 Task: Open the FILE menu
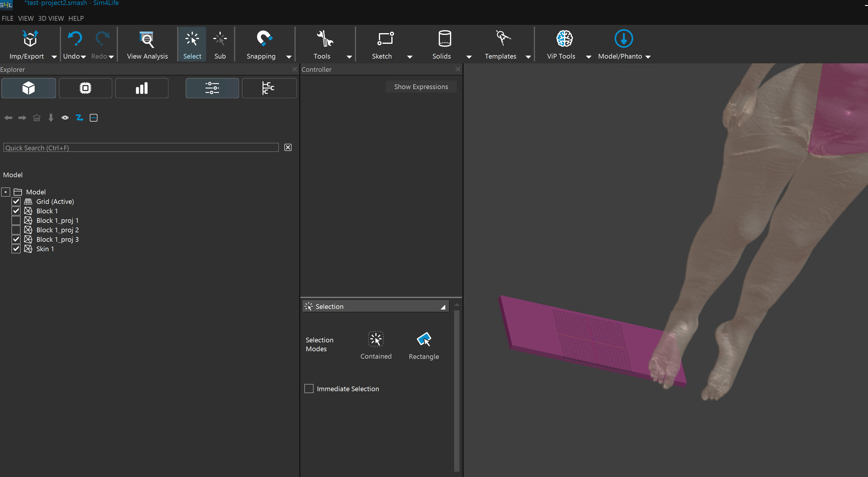pos(7,18)
